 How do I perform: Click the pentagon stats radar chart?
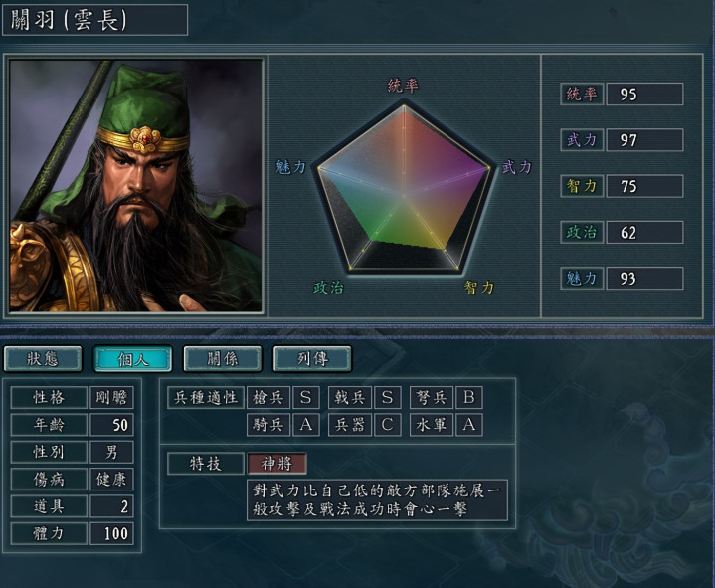404,187
